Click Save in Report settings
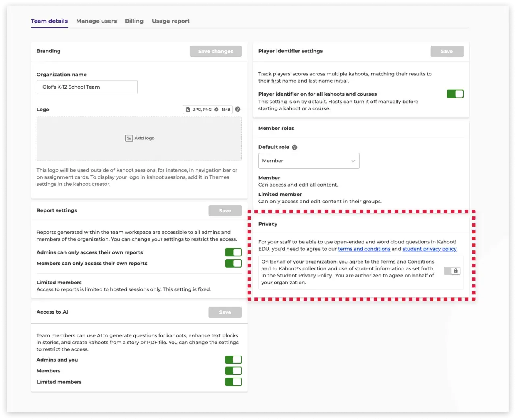The height and width of the screenshot is (420, 516). click(225, 211)
